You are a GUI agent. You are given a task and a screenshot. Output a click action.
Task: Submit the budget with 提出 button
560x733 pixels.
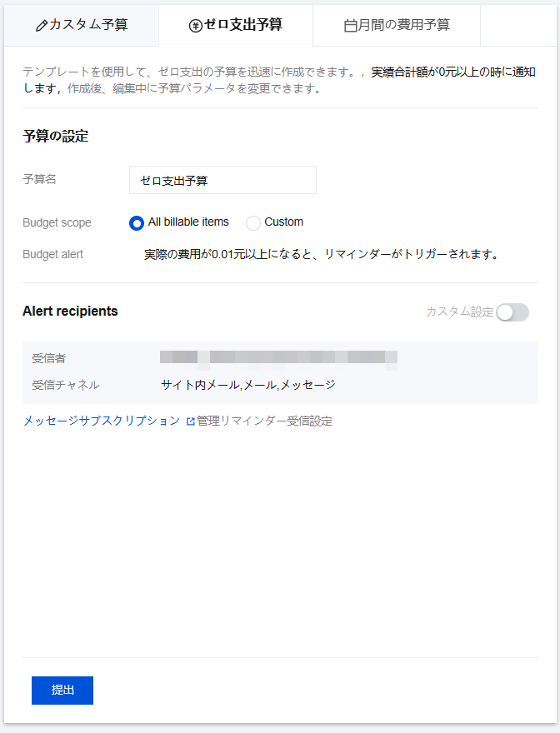(x=62, y=690)
